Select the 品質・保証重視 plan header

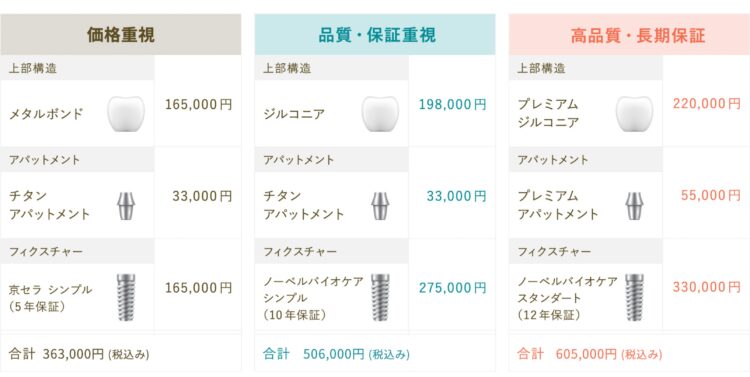pos(375,34)
